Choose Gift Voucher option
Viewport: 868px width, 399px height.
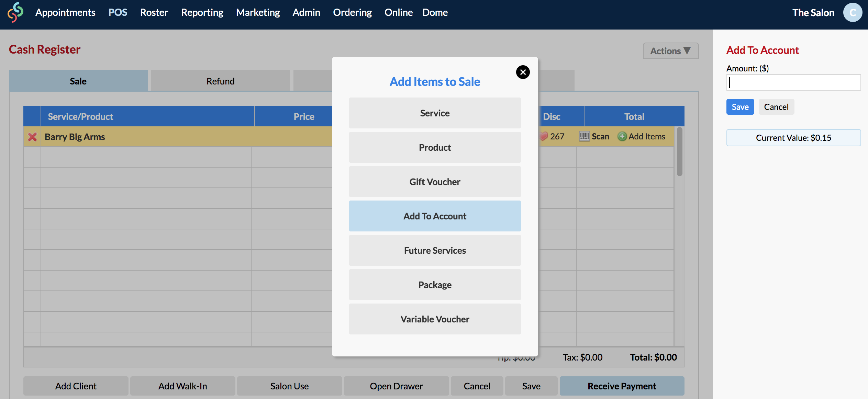pos(435,182)
